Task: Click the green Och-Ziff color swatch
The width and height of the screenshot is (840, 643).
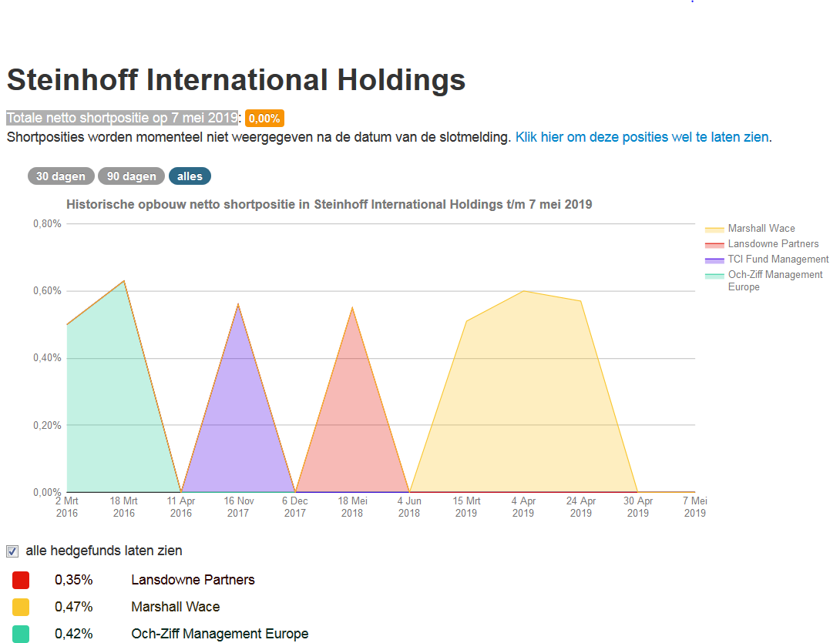Action: (20, 634)
